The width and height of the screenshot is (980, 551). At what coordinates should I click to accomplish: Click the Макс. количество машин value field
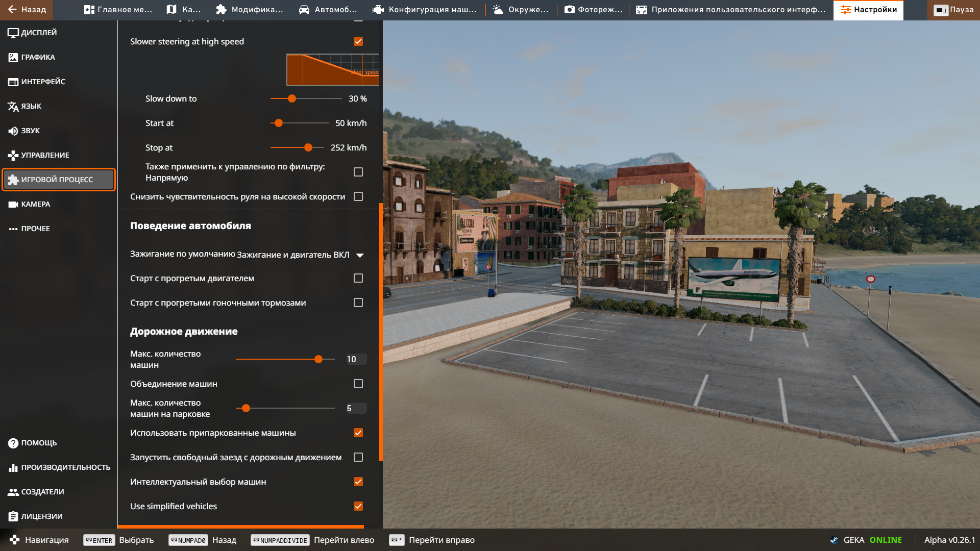click(356, 359)
